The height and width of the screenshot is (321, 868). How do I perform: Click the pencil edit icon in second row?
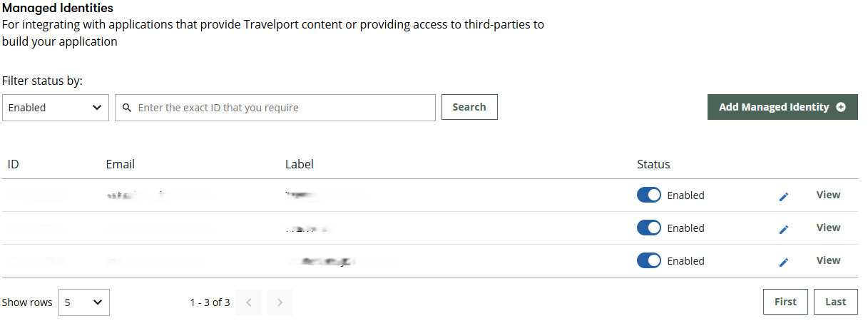[784, 229]
